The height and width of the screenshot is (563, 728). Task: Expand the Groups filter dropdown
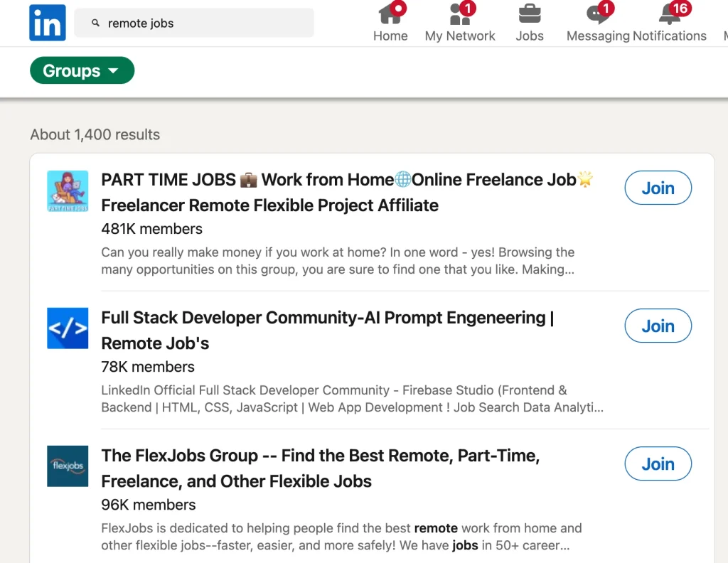click(82, 70)
